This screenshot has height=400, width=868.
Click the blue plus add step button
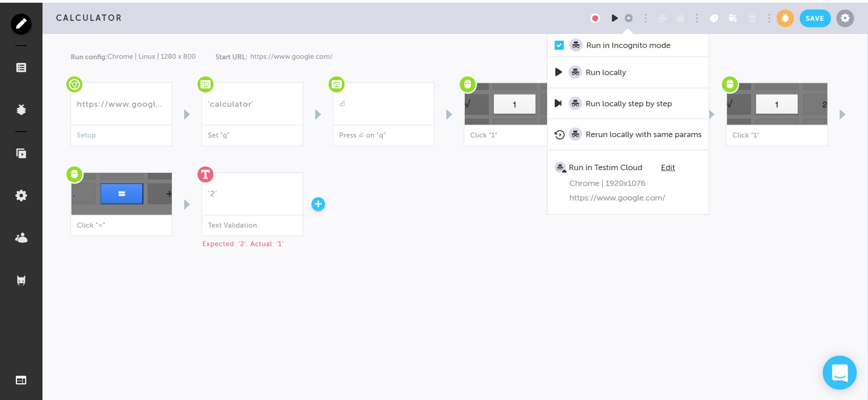click(318, 204)
